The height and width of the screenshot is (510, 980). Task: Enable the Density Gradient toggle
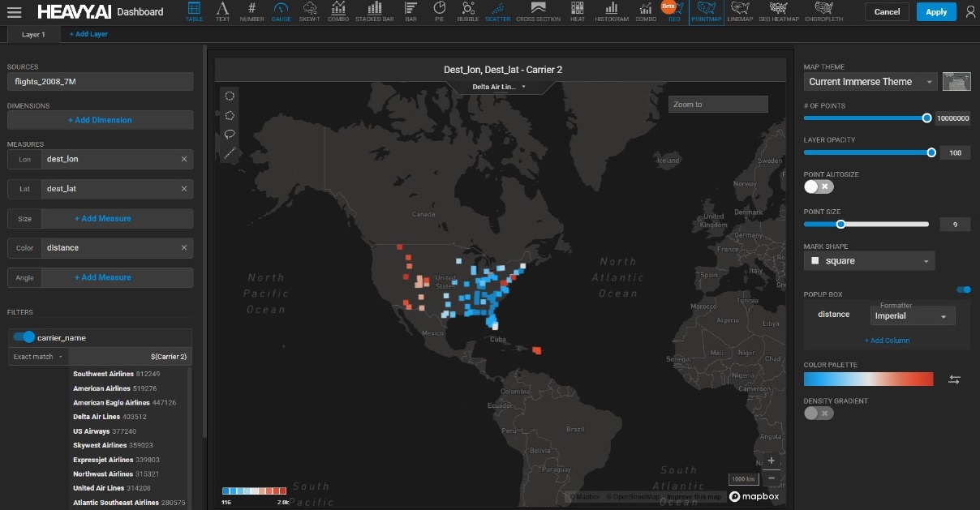coord(819,414)
